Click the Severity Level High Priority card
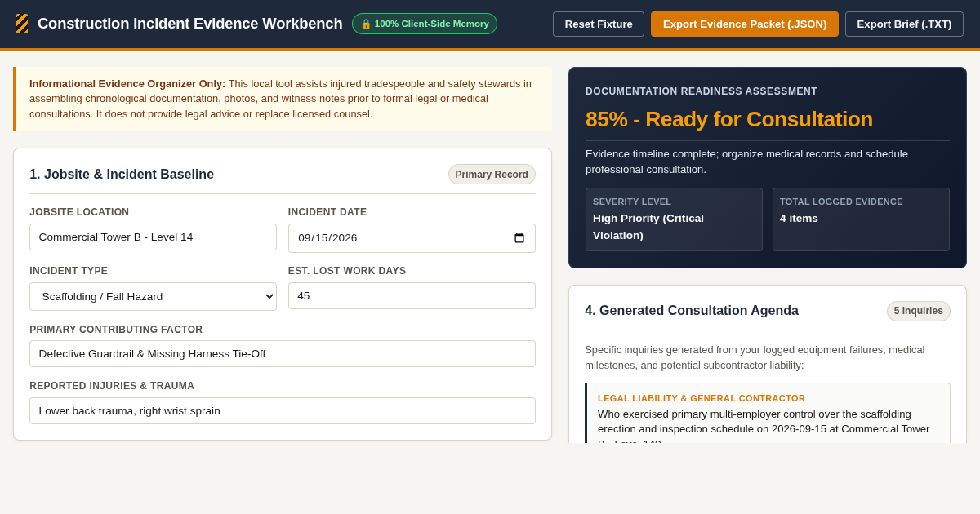The width and height of the screenshot is (980, 514). point(674,219)
